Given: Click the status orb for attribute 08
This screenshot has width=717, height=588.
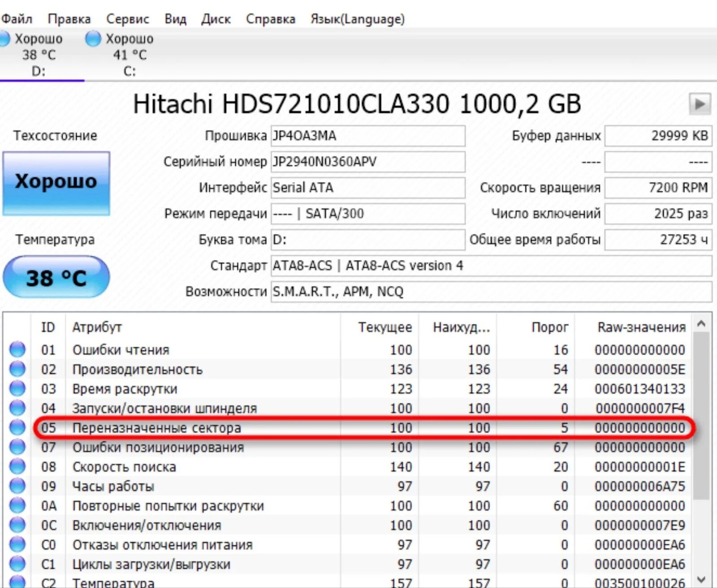Looking at the screenshot, I should click(x=17, y=466).
